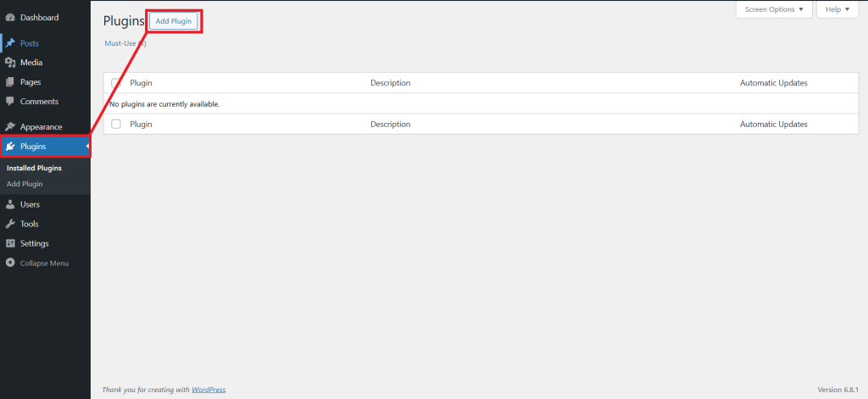The height and width of the screenshot is (399, 868).
Task: Click the Plugin column header in the table header row
Action: coord(142,83)
